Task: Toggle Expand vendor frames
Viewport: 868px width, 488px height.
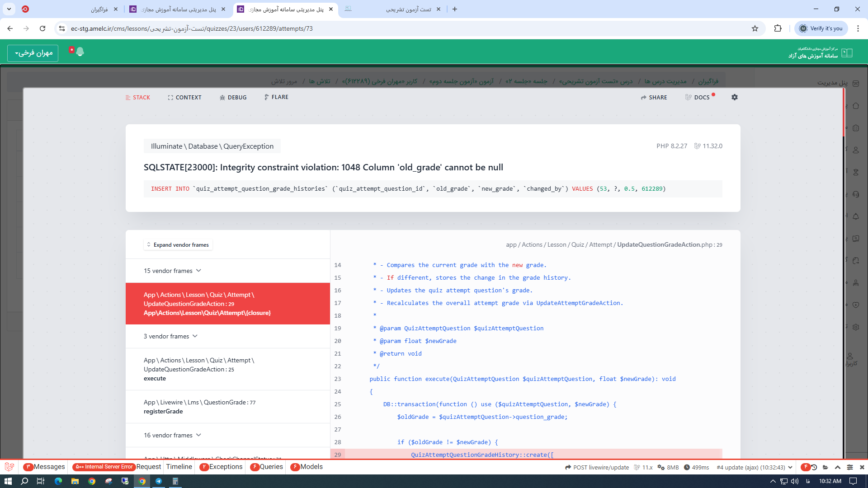Action: pyautogui.click(x=178, y=245)
